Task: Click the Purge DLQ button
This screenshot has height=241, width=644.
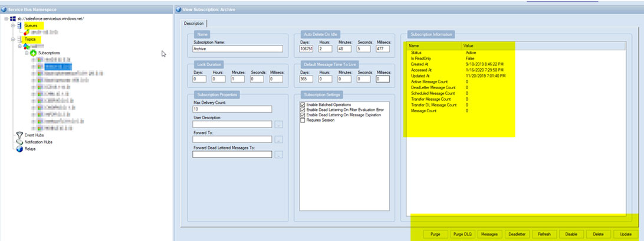Action: (463, 234)
